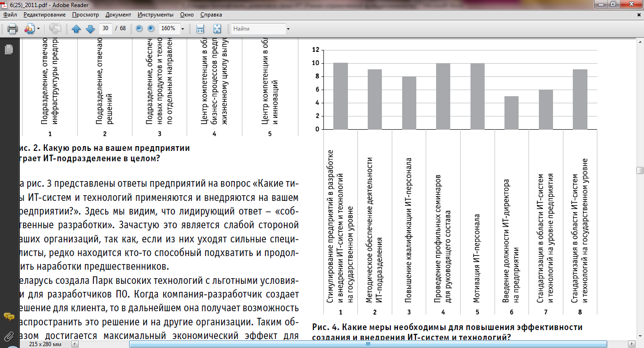
Task: Select the fit full page icon
Action: tap(217, 29)
